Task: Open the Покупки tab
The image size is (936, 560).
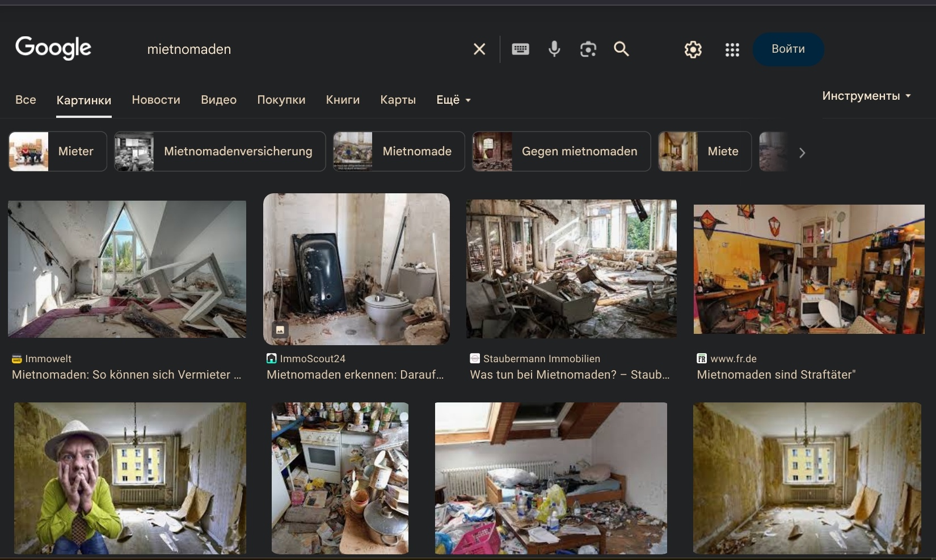Action: click(x=281, y=100)
